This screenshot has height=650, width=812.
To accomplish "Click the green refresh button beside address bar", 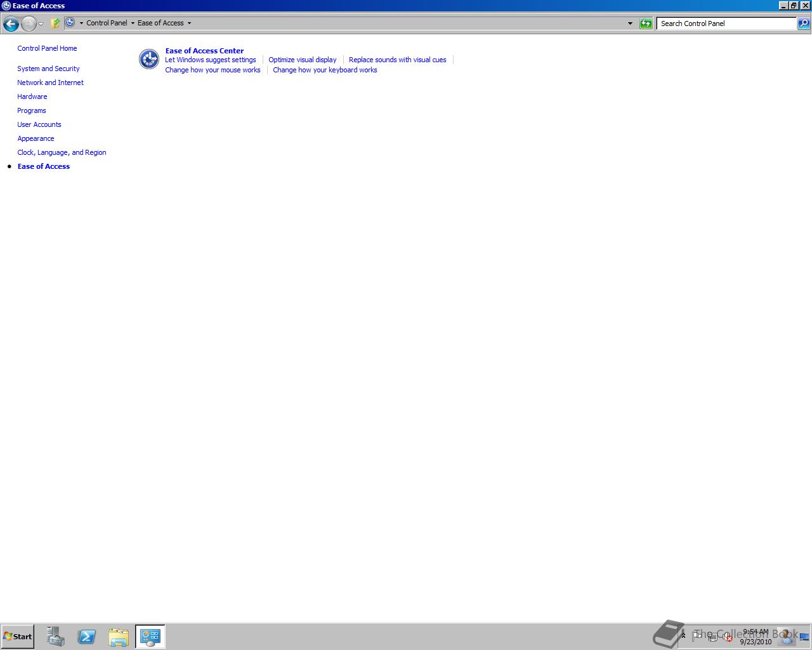I will (646, 23).
